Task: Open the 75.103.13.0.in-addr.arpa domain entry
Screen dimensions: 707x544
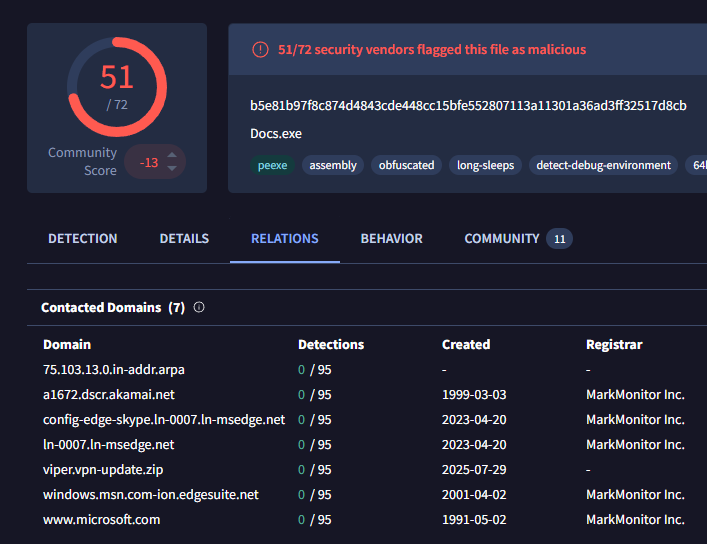Action: 113,370
